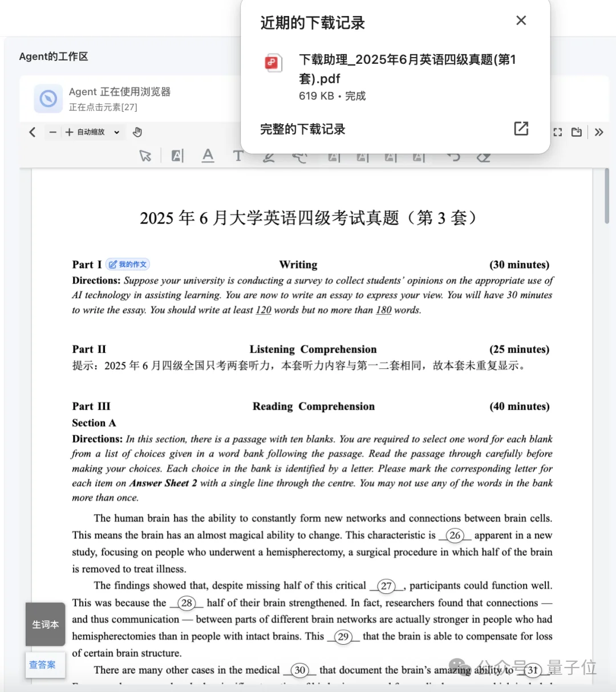Select the text insertion tool
The height and width of the screenshot is (692, 616).
238,155
